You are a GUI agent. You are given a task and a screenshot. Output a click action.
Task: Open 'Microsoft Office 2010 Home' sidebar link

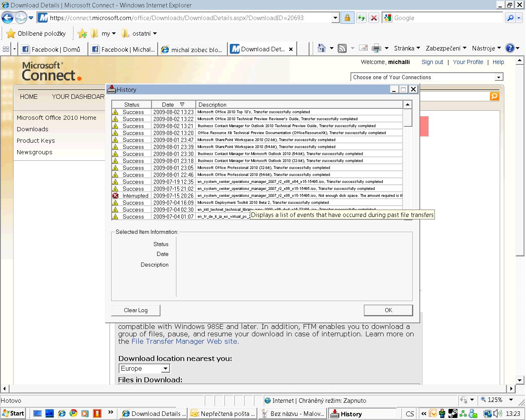(x=57, y=117)
